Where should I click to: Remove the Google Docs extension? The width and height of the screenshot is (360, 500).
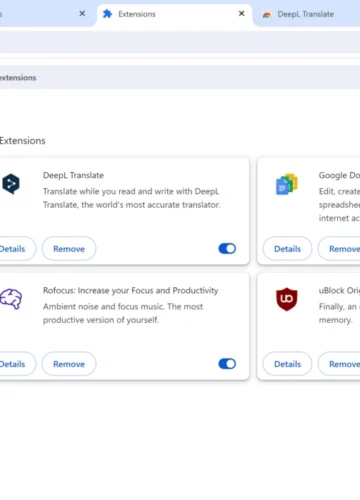339,249
